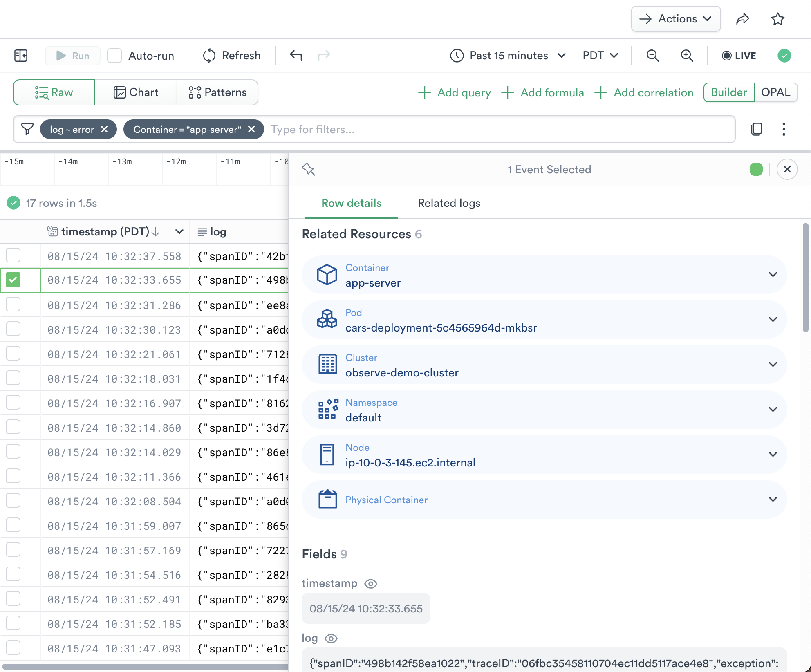
Task: Click the star favorite icon
Action: 777,19
